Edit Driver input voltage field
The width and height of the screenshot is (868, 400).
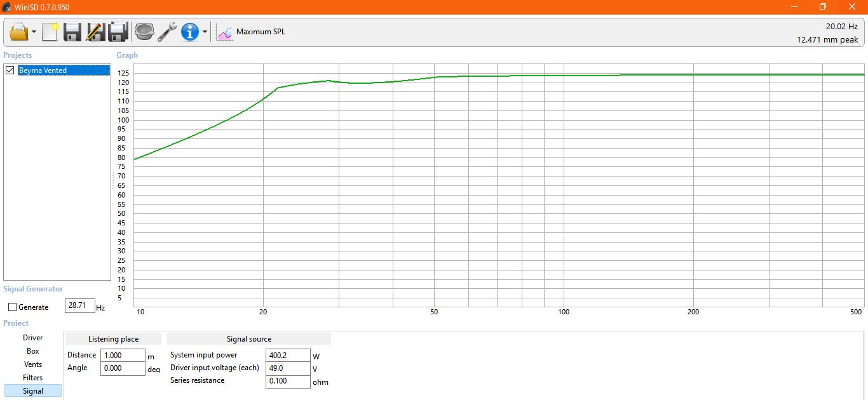pos(288,368)
